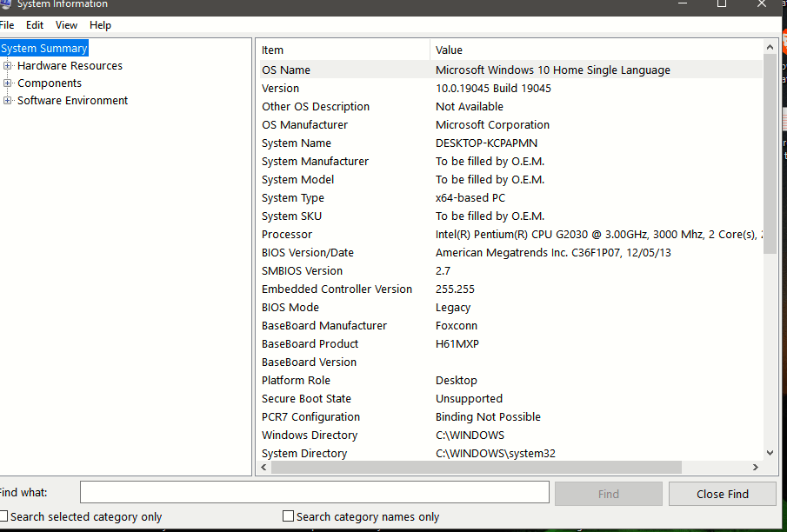Open the Edit menu
The height and width of the screenshot is (532, 787).
coord(35,25)
